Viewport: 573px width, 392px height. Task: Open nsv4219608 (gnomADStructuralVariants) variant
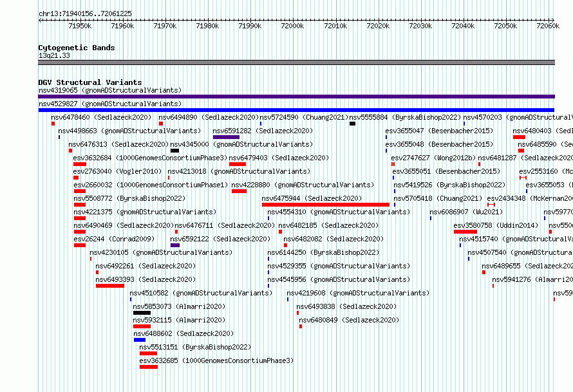358,293
